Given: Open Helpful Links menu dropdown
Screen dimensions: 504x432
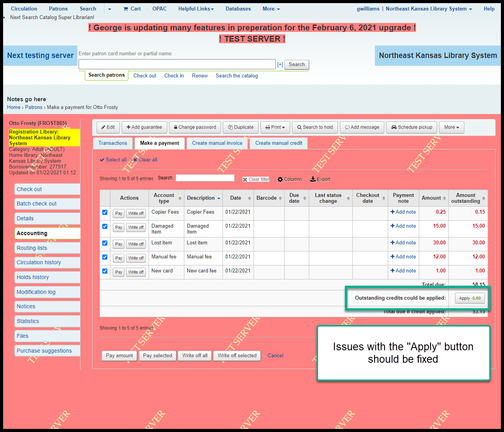Looking at the screenshot, I should (x=196, y=9).
